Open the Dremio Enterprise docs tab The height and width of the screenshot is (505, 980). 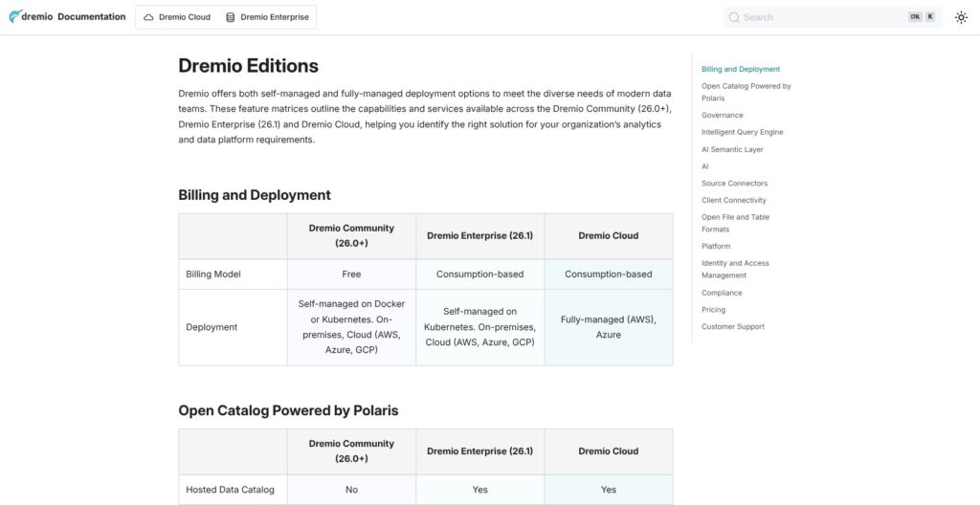coord(268,17)
